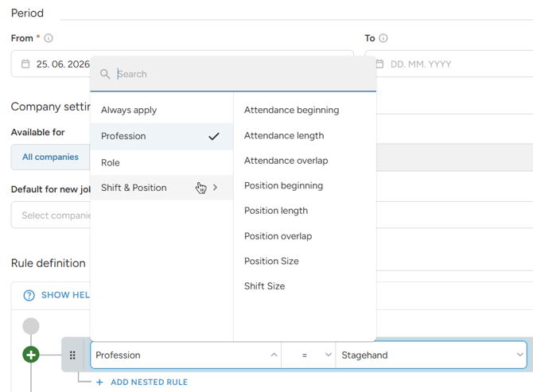The width and height of the screenshot is (533, 392).
Task: Open the Shift & Position submenu
Action: tap(161, 188)
